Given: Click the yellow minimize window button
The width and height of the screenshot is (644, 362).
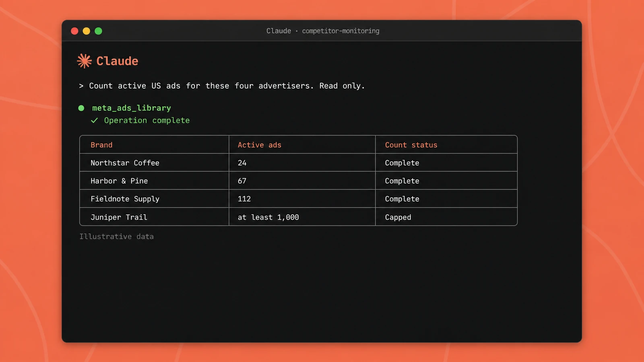Looking at the screenshot, I should pyautogui.click(x=87, y=31).
